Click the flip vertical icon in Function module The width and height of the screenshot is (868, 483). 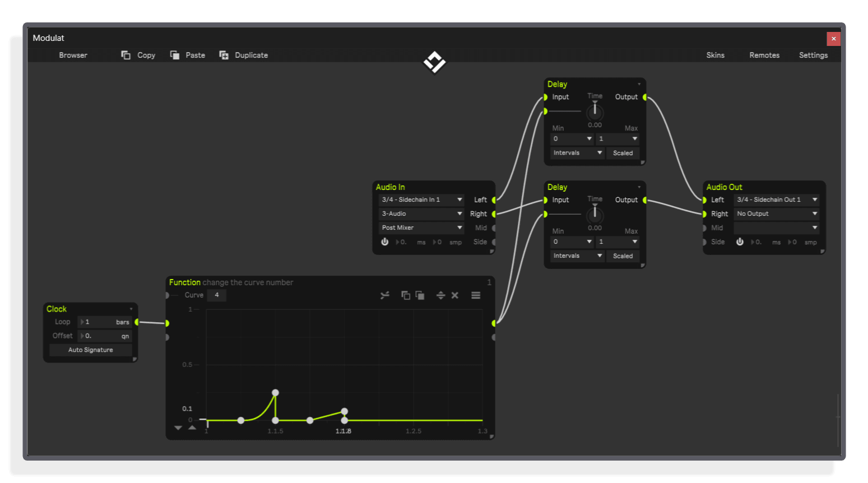click(440, 295)
